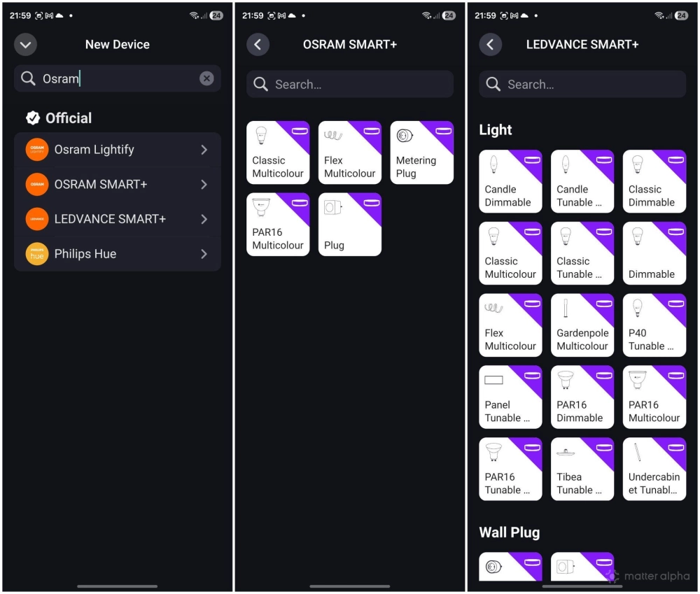
Task: Select Flex Multicolour in OSRAM SMART+
Action: [350, 153]
